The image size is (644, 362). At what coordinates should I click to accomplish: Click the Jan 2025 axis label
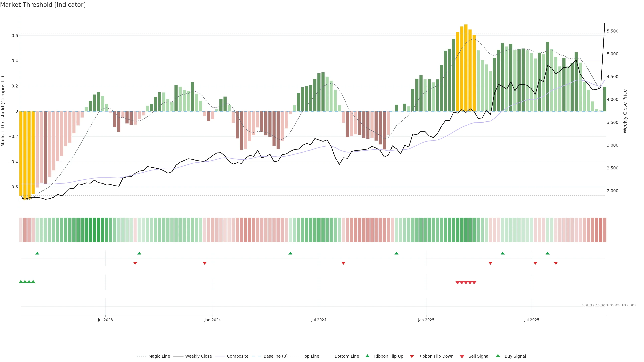426,320
